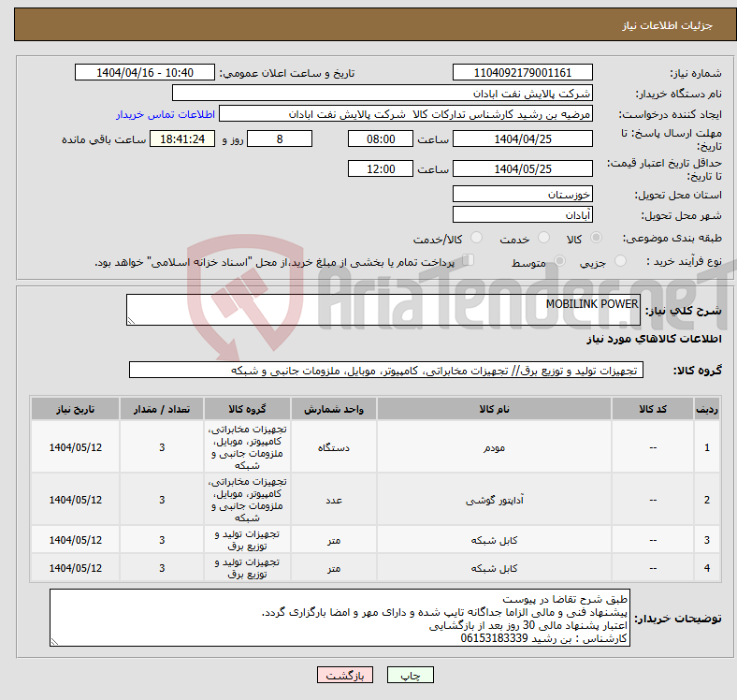Image resolution: width=737 pixels, height=700 pixels.
Task: Click the ردیف column header
Action: coord(707,409)
